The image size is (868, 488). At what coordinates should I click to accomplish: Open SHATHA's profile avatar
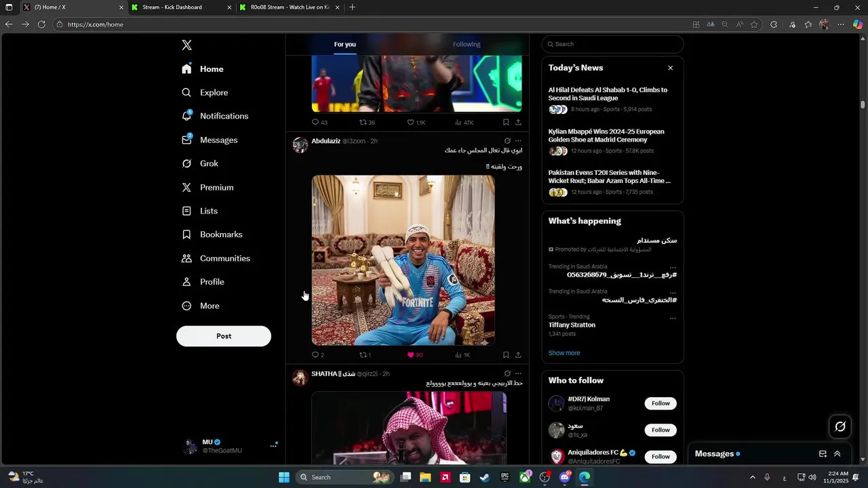[300, 378]
